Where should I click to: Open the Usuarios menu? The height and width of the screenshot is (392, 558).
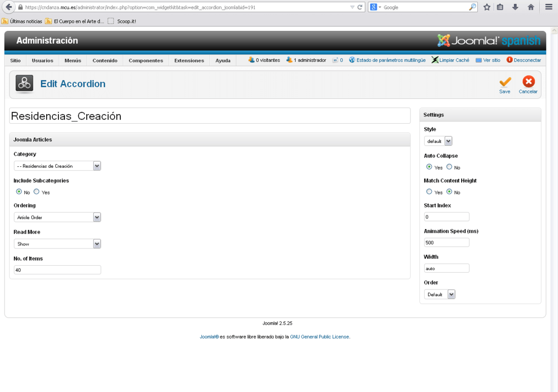pyautogui.click(x=42, y=60)
